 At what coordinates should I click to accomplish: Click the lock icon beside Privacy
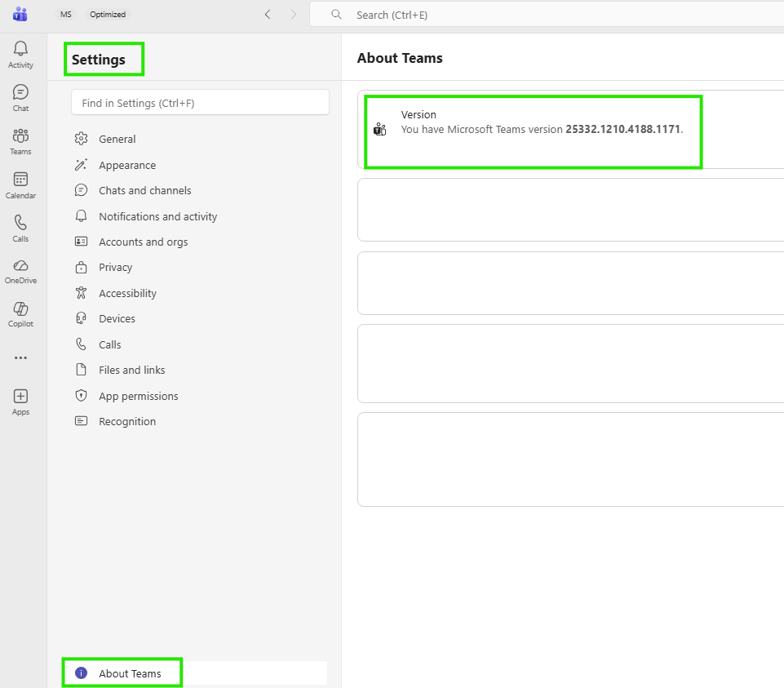pos(81,267)
